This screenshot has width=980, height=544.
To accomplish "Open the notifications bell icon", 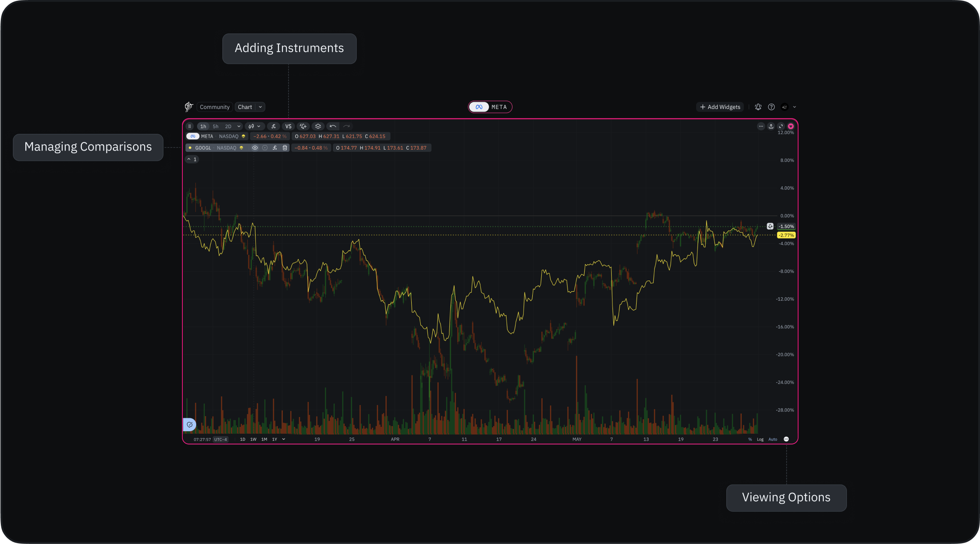I will pyautogui.click(x=758, y=107).
